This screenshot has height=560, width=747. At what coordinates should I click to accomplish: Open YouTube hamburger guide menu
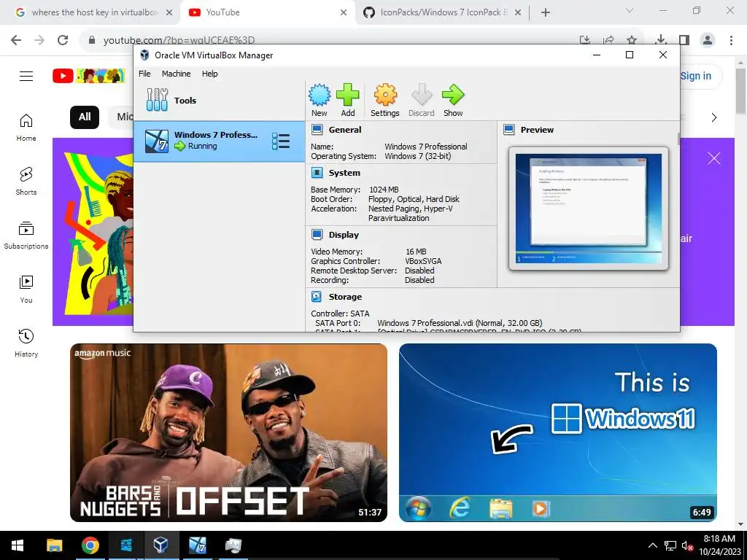click(x=26, y=76)
